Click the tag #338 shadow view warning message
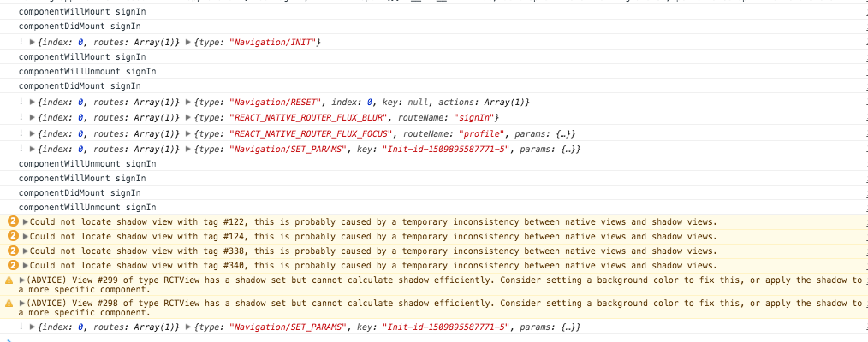This screenshot has width=868, height=342. tap(373, 251)
